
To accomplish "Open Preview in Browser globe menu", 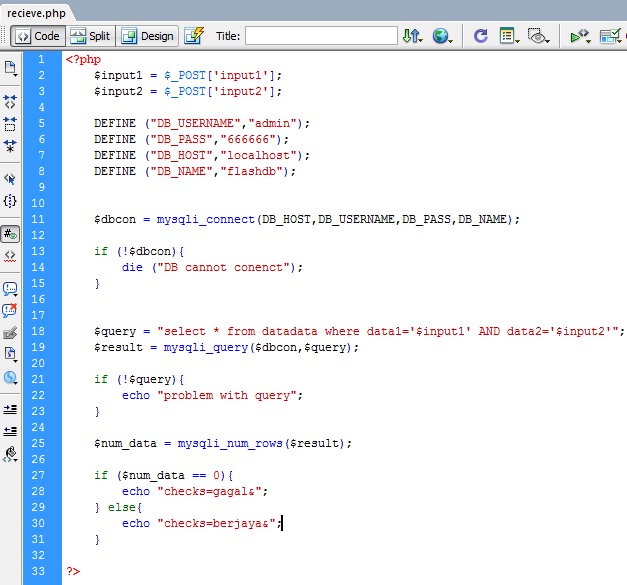I will [442, 36].
